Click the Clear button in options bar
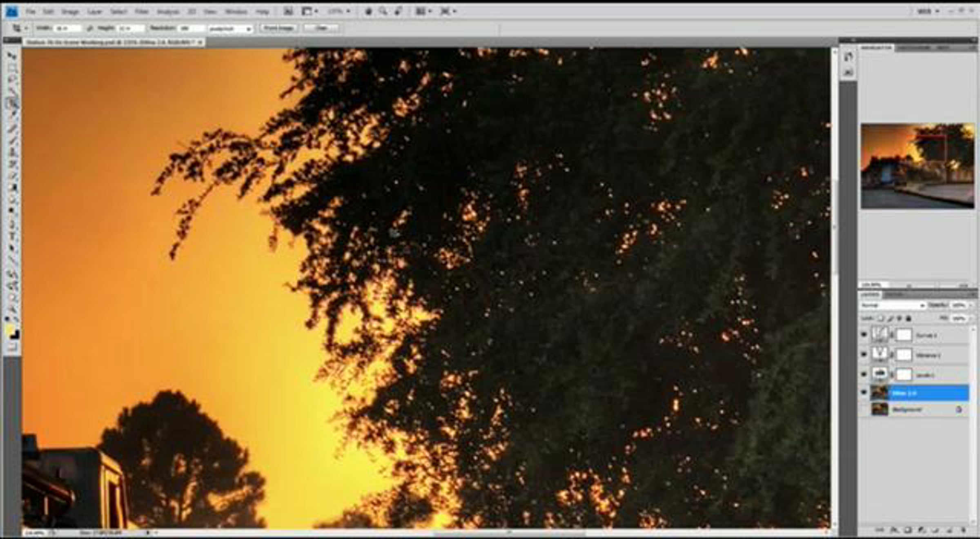 pyautogui.click(x=321, y=28)
